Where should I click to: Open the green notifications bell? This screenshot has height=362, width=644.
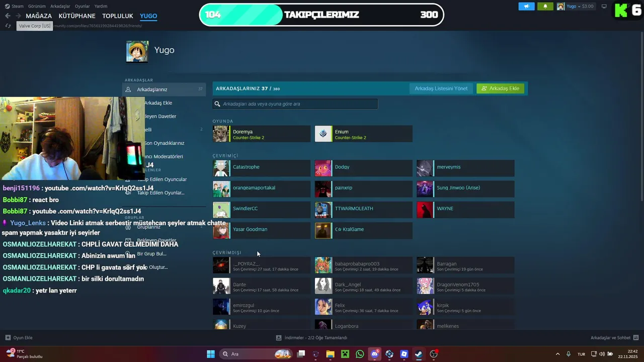tap(545, 7)
